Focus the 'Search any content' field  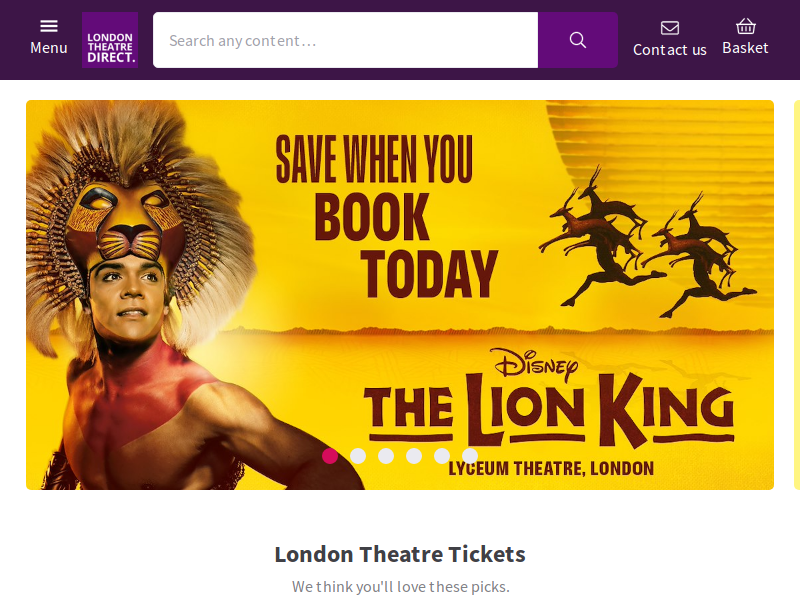pyautogui.click(x=345, y=40)
